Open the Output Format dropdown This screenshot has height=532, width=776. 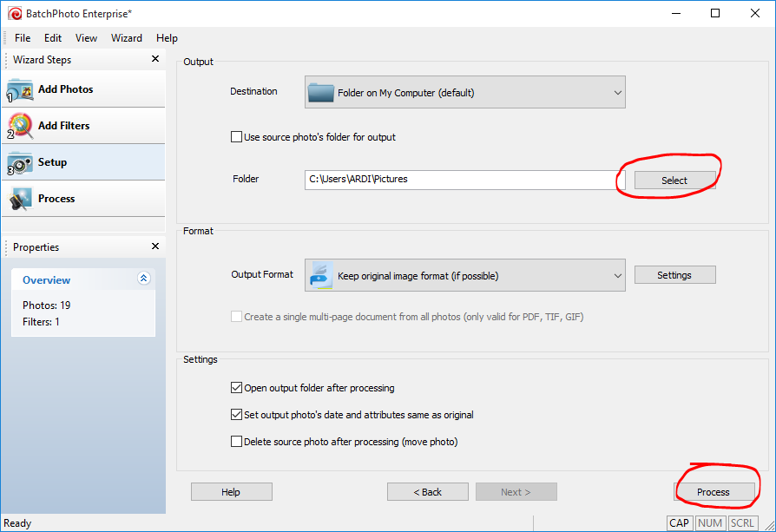click(x=464, y=275)
